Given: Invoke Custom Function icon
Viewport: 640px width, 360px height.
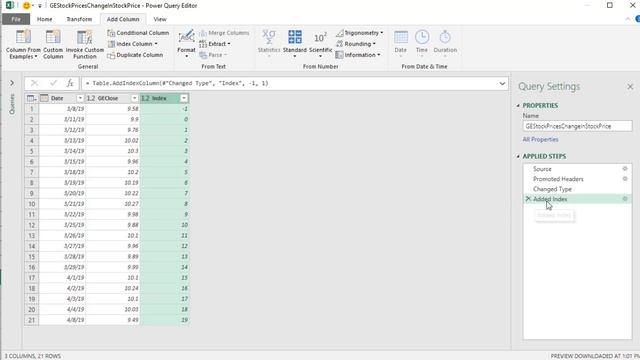Looking at the screenshot, I should [84, 38].
